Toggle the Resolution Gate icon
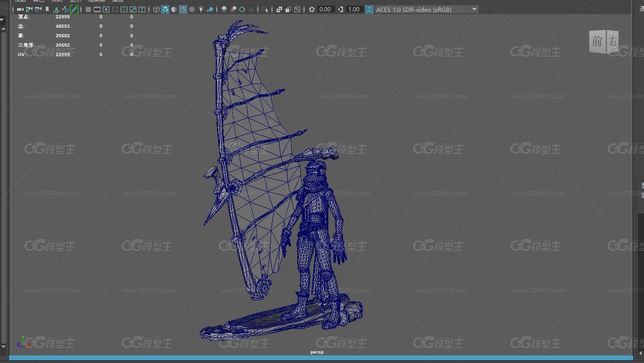This screenshot has height=363, width=644. pos(106,9)
